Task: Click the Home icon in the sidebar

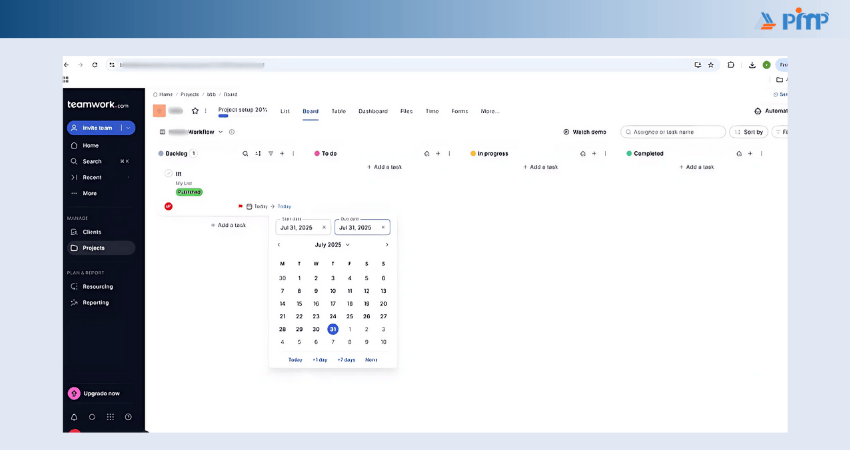Action: tap(74, 145)
